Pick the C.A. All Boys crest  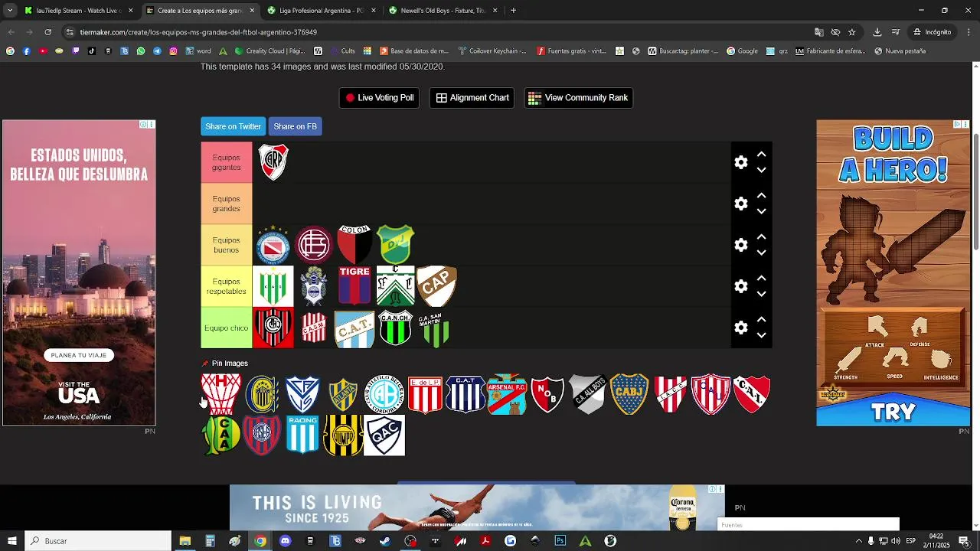tap(589, 394)
